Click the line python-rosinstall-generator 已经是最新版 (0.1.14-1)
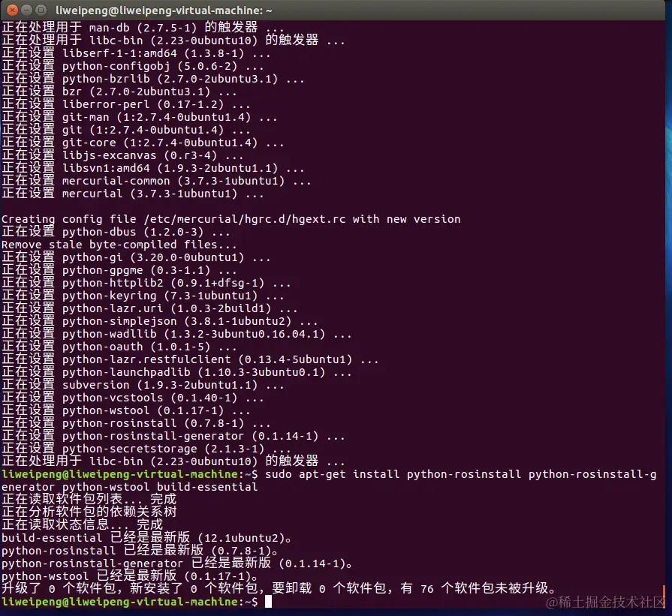Image resolution: width=672 pixels, height=616 pixels. pyautogui.click(x=177, y=563)
